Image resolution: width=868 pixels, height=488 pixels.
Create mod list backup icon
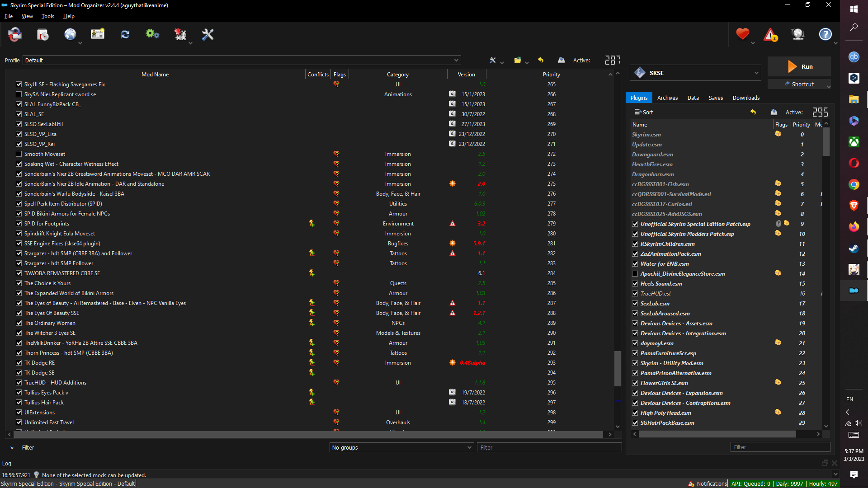click(x=561, y=60)
